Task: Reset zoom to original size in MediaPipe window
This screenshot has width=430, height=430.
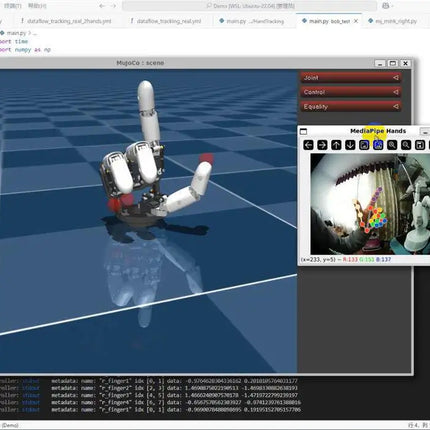Action: click(x=364, y=145)
